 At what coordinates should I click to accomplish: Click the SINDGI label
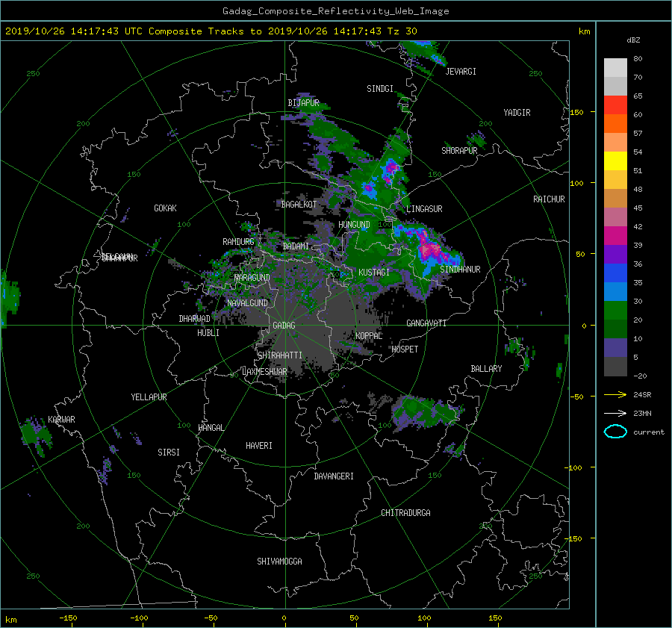click(380, 89)
